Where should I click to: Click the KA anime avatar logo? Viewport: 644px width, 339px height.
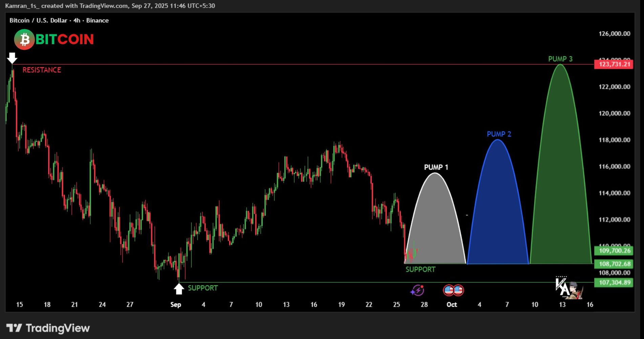tap(569, 288)
